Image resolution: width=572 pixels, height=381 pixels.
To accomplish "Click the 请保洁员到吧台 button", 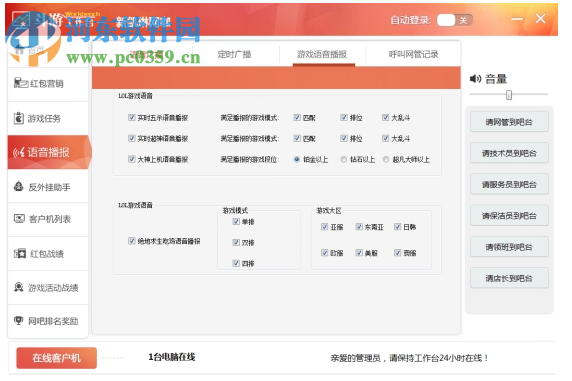I will coord(509,216).
